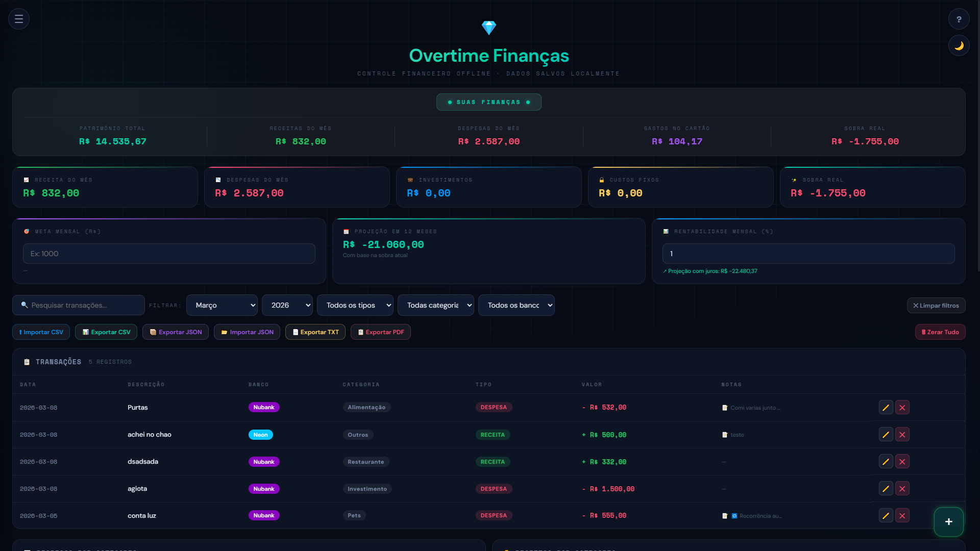Click the help question mark icon
This screenshot has height=551, width=980.
(x=960, y=19)
